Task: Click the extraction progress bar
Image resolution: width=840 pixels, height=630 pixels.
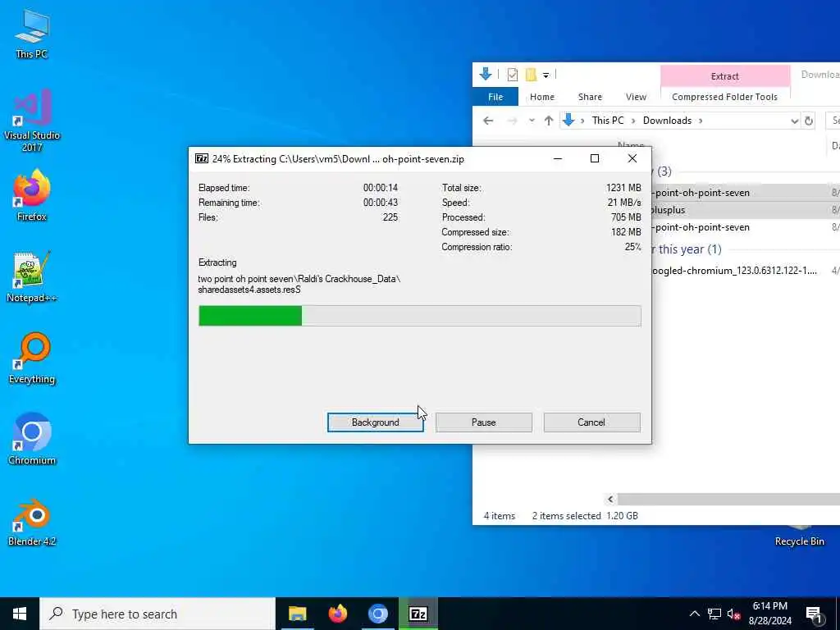Action: pyautogui.click(x=419, y=316)
